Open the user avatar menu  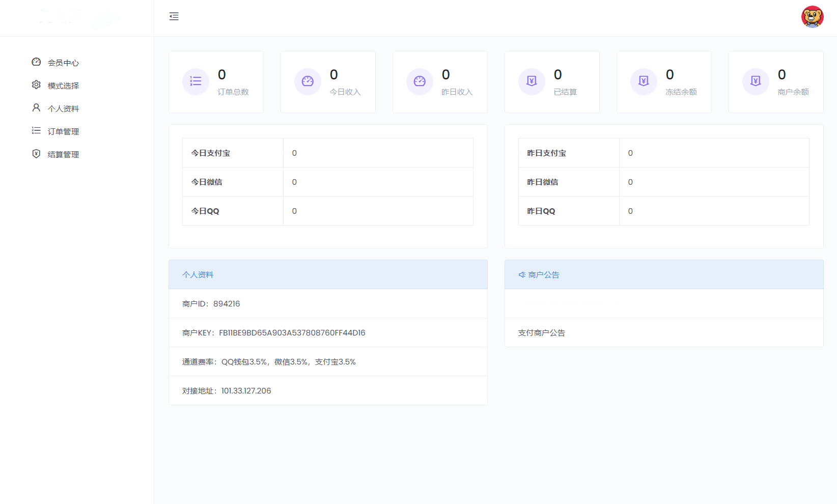coord(812,17)
